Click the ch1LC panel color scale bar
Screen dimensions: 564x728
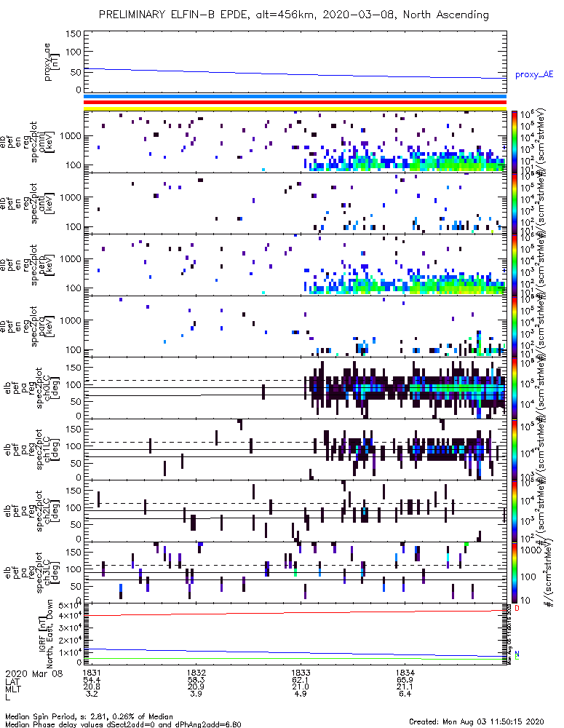tap(514, 449)
